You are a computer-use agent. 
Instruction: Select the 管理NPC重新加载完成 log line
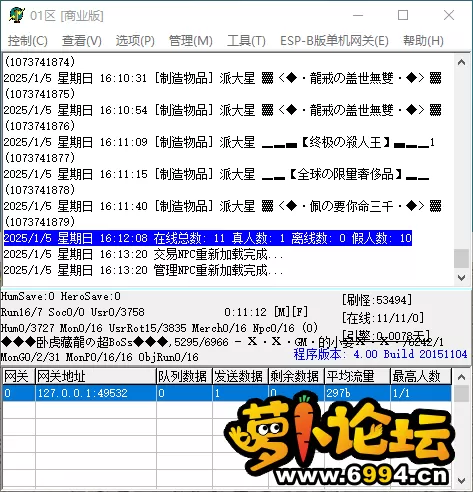[143, 270]
